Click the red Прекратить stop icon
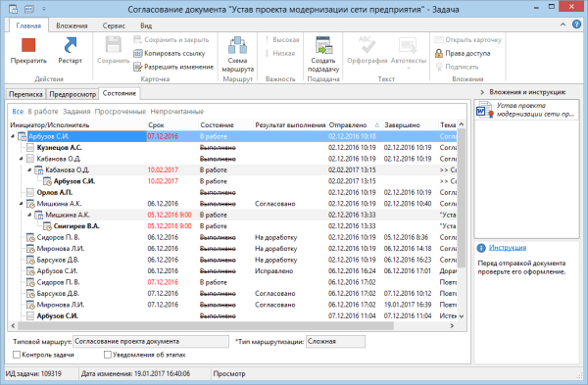 click(28, 45)
